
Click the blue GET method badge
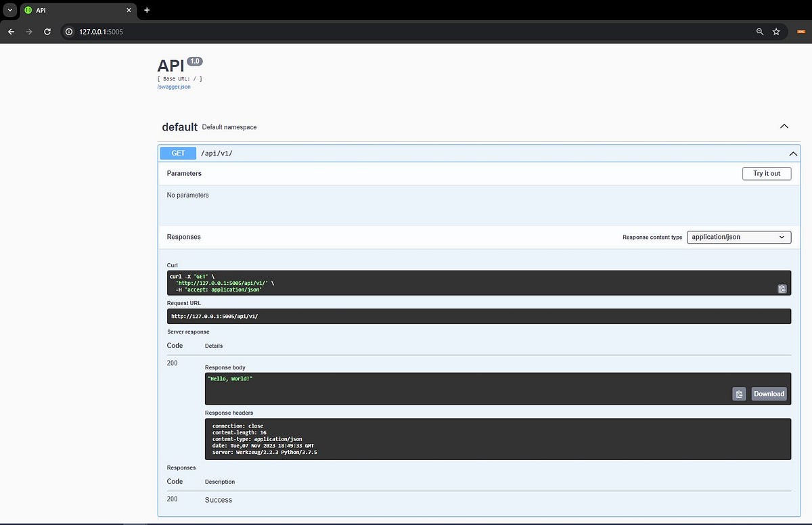pos(177,153)
